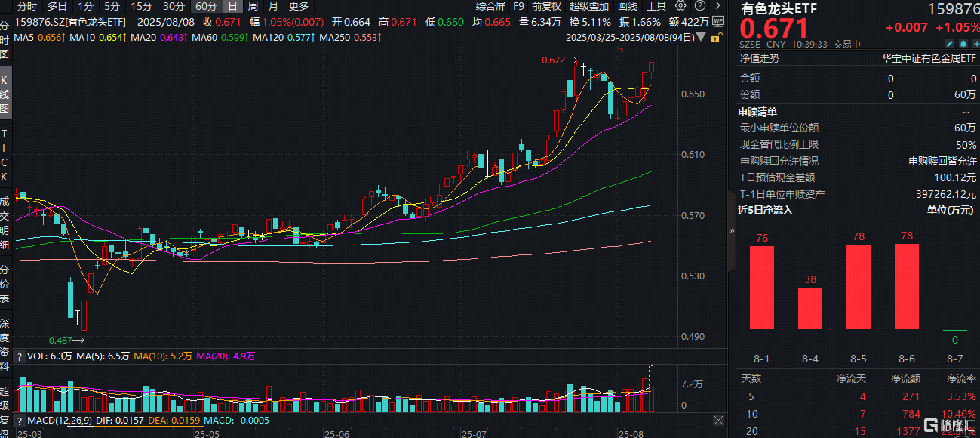980x438 pixels.
Task: Switch to 分时 chart tab
Action: 26,5
